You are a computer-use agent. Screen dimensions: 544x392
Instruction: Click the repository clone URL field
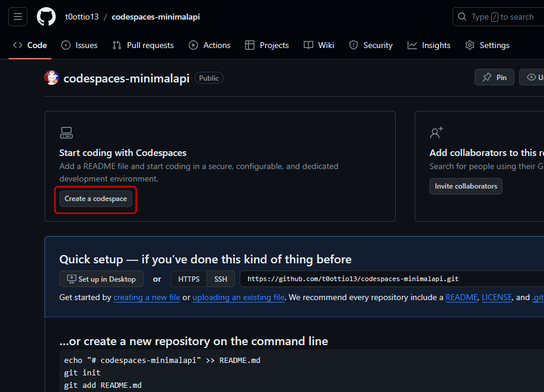point(392,279)
